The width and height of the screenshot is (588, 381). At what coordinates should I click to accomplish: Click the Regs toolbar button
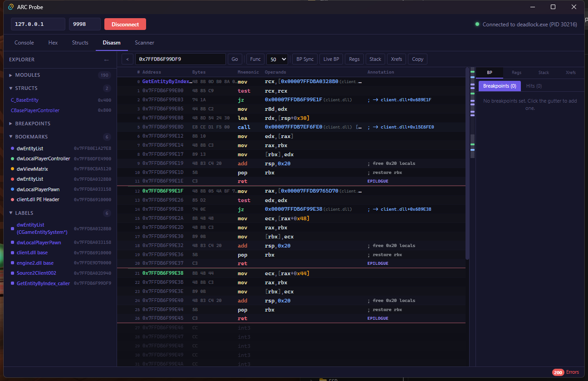(354, 59)
